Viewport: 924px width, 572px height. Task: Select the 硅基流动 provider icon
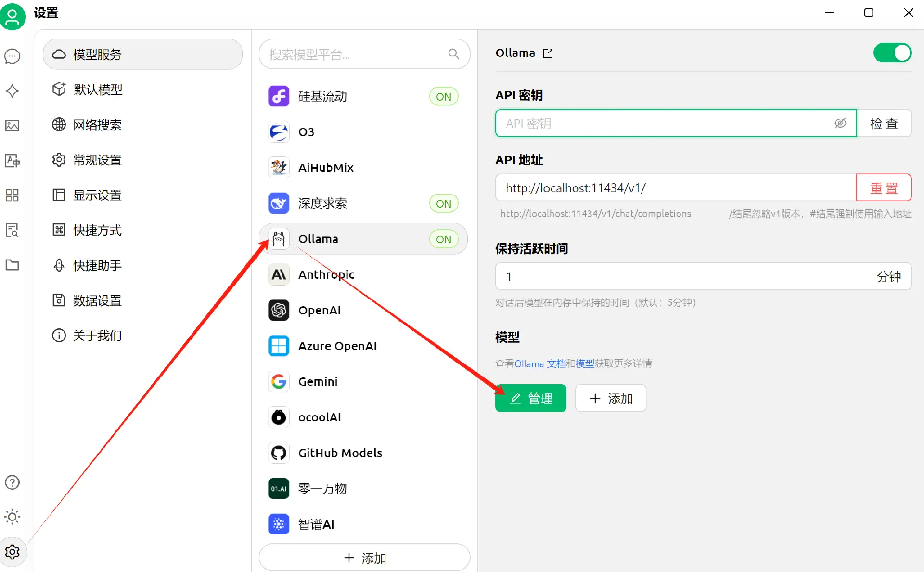point(279,96)
